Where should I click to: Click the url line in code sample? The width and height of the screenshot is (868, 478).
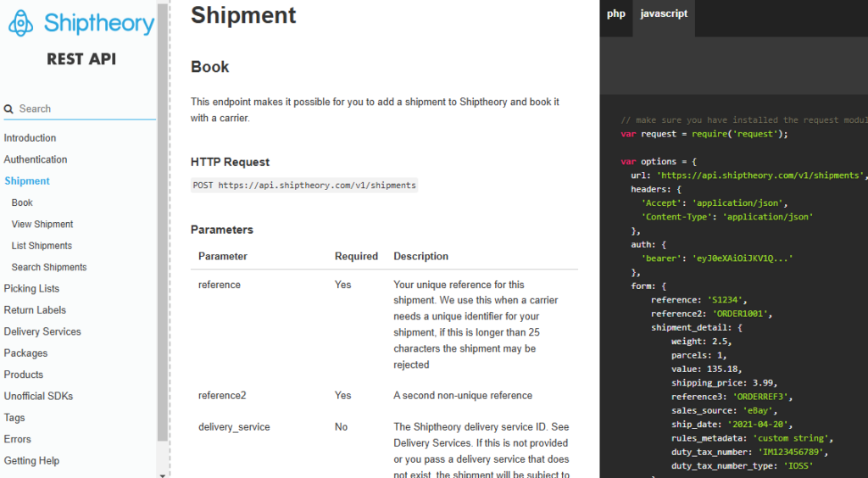click(x=749, y=175)
